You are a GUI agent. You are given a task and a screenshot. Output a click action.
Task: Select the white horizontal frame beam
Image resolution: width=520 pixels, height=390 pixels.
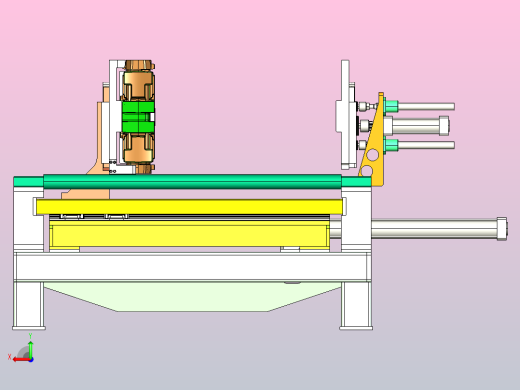pos(192,267)
